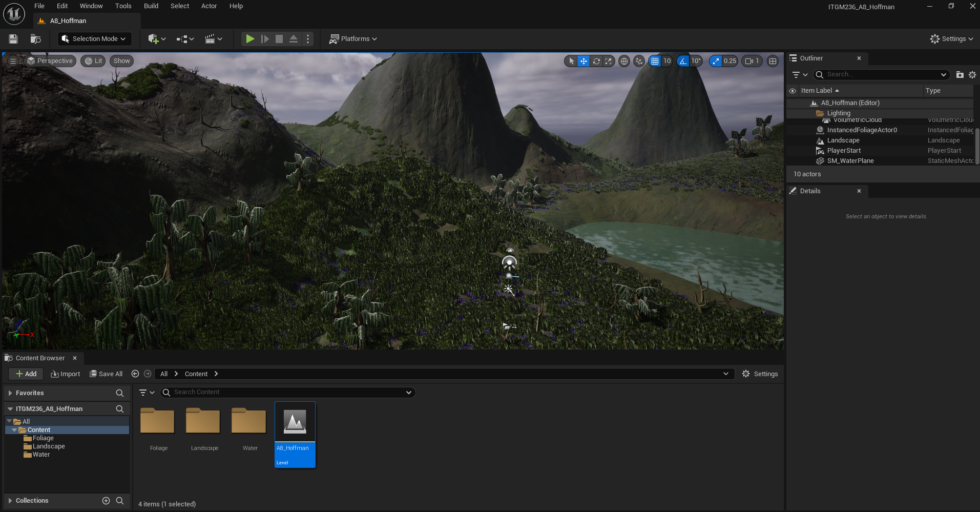Select the Water folder in source tree
980x512 pixels.
41,455
